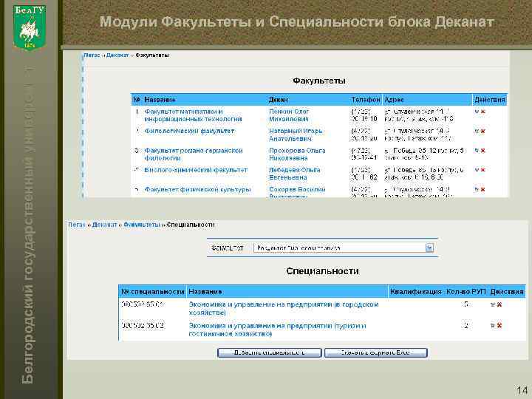Click the Факультеты page heading
Viewport: 532px width, 399px height.
[319, 81]
